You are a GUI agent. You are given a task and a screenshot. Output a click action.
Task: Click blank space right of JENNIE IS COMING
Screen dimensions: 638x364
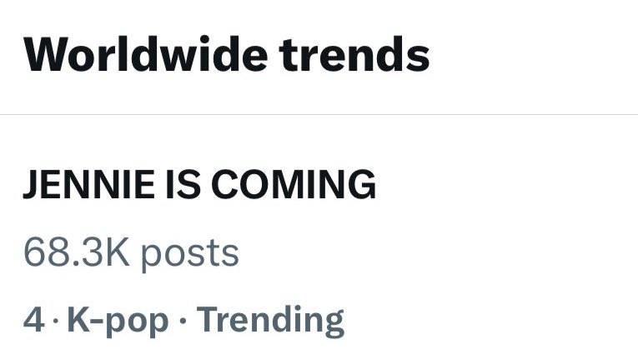click(x=500, y=185)
